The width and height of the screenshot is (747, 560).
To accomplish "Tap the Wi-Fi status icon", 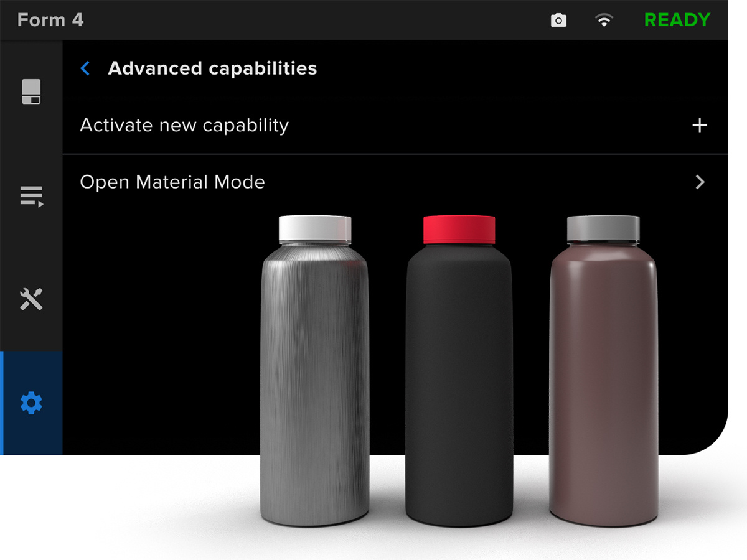I will tap(603, 21).
